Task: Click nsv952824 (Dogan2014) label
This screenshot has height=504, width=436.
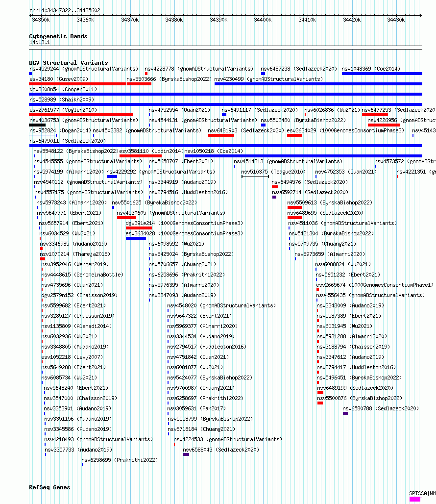Action: coord(60,130)
